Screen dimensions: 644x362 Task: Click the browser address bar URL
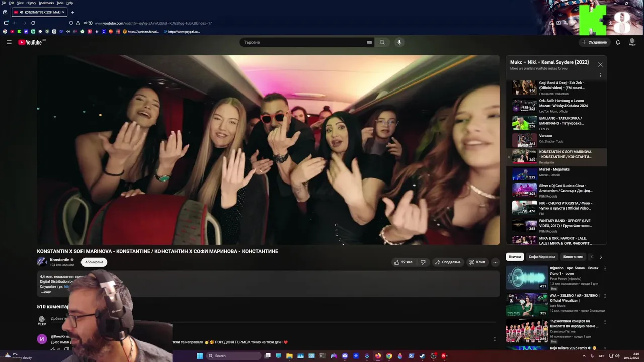pyautogui.click(x=153, y=23)
